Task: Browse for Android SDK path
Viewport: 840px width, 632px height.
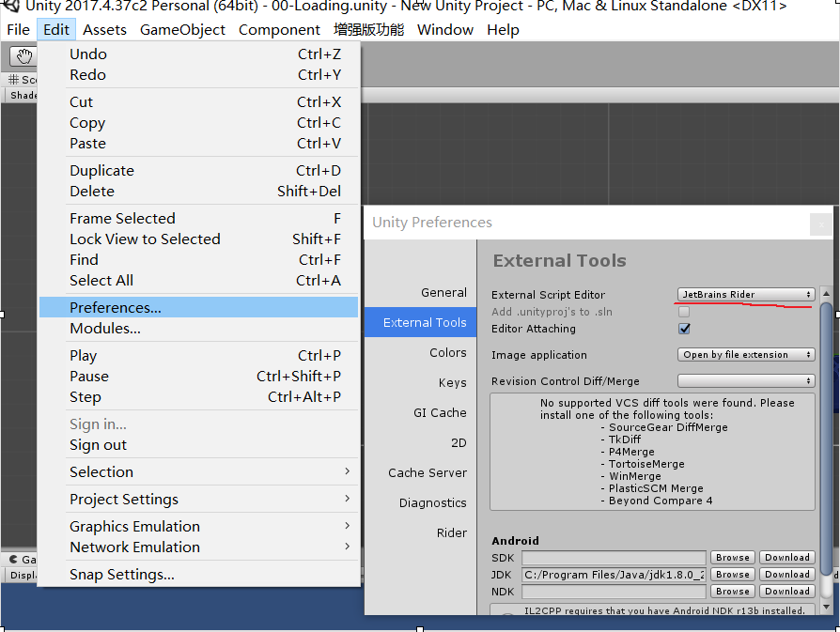Action: pos(732,558)
